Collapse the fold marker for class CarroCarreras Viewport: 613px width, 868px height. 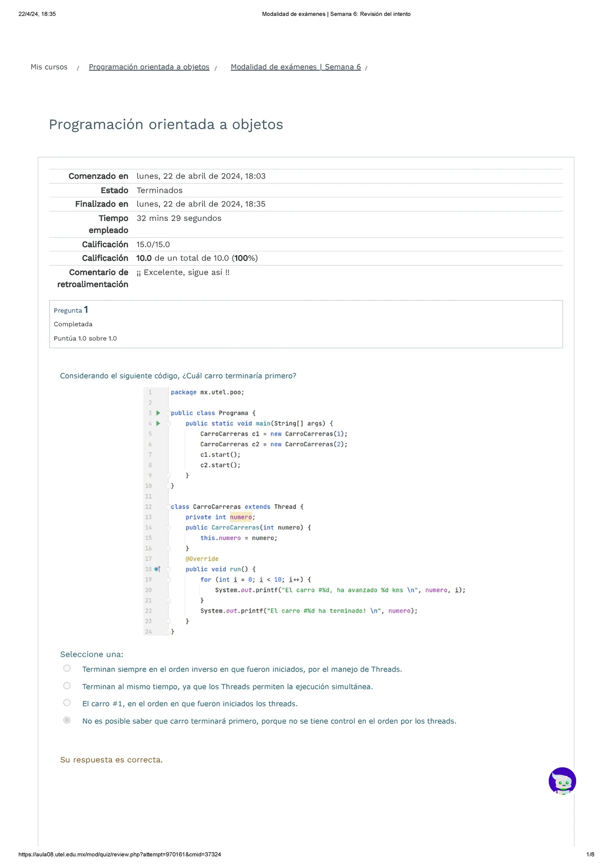[168, 507]
